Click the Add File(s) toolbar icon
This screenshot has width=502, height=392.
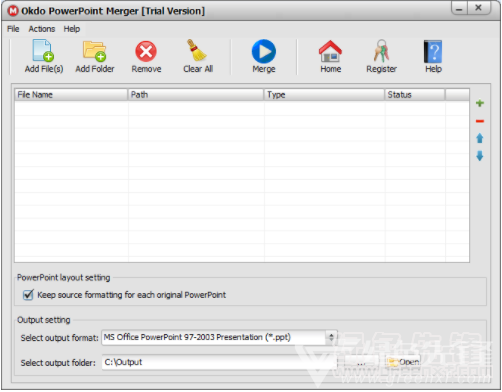click(x=44, y=51)
